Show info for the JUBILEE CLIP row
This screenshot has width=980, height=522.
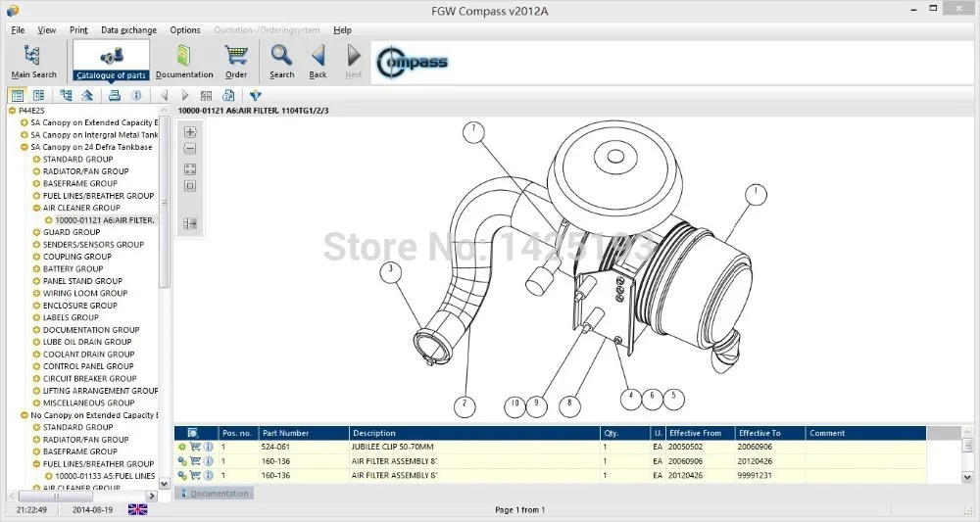(208, 447)
